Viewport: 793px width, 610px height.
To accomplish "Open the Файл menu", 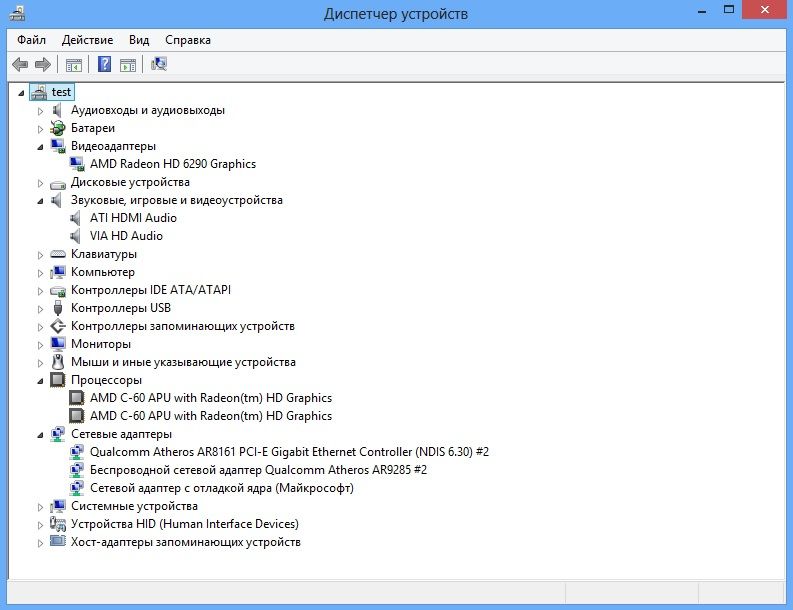I will click(31, 40).
